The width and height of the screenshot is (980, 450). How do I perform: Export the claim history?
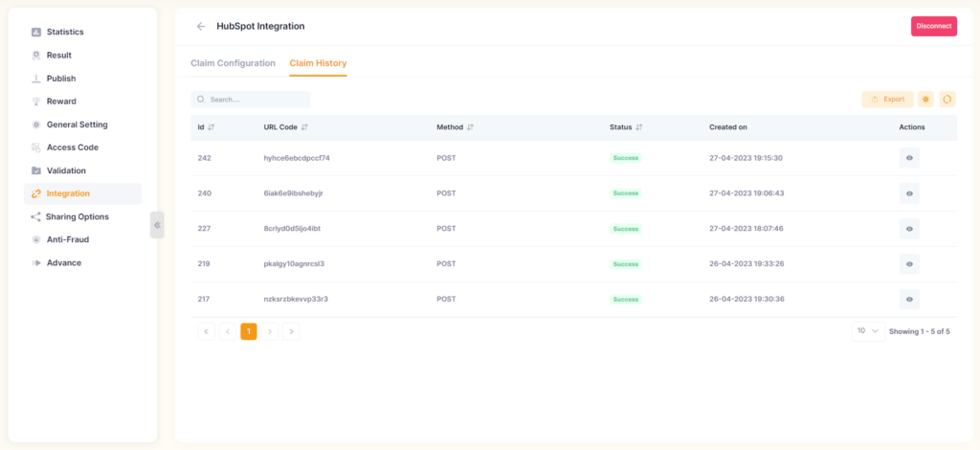pyautogui.click(x=887, y=100)
